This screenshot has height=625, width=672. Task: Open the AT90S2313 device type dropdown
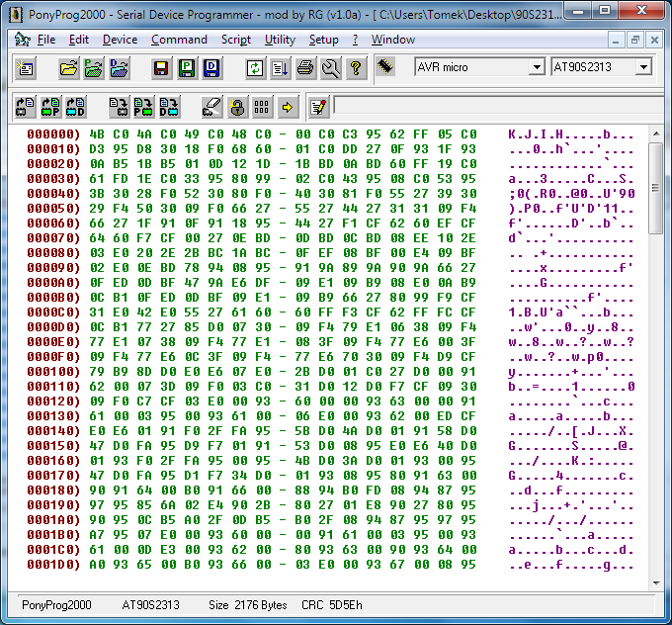[643, 67]
